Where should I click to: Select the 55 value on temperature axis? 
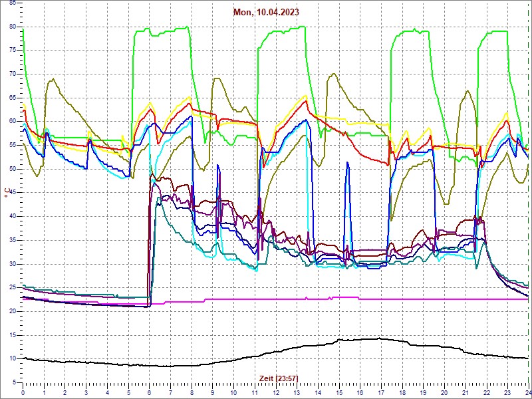(12, 146)
